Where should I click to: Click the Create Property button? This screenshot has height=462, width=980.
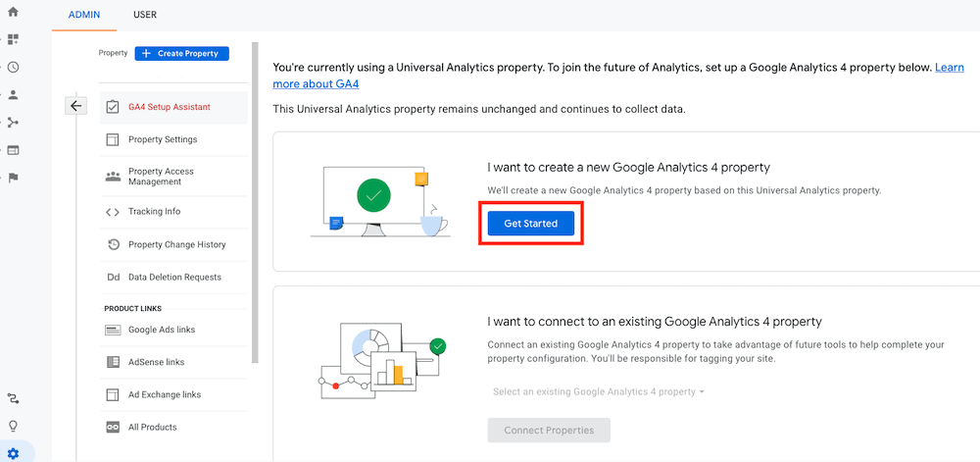pyautogui.click(x=182, y=54)
